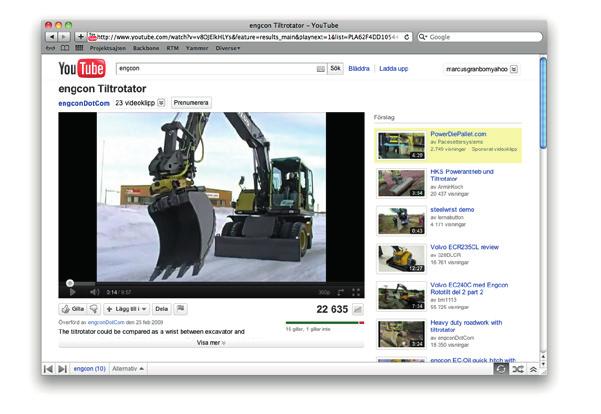Open the Backbone bookmark

pos(146,48)
